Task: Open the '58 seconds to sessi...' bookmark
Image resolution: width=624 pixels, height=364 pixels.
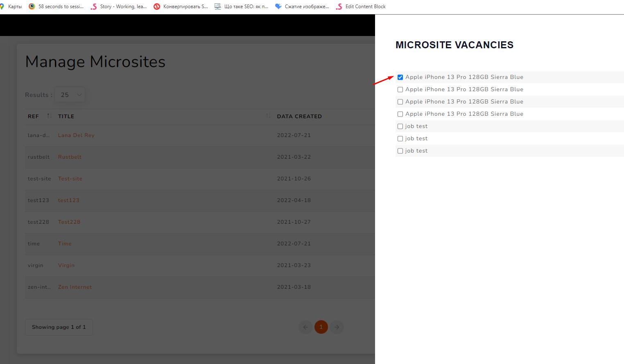Action: coord(56,7)
